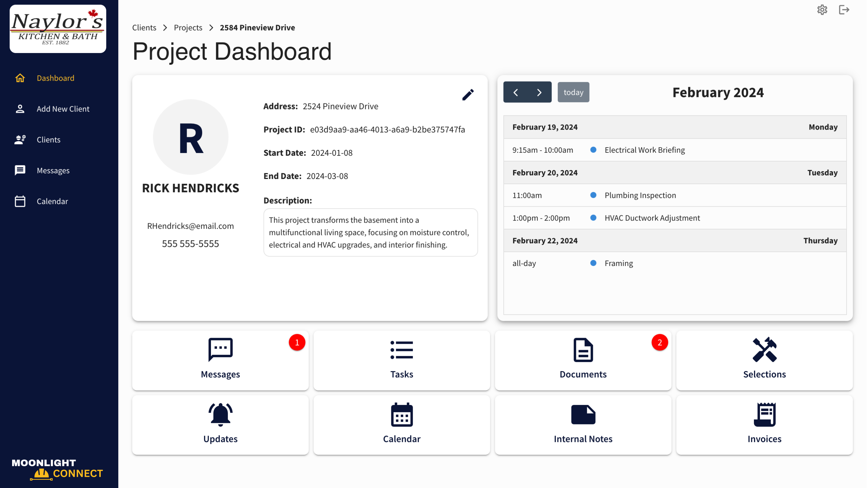Image resolution: width=868 pixels, height=488 pixels.
Task: Click the red badge on Messages card
Action: coord(297,342)
